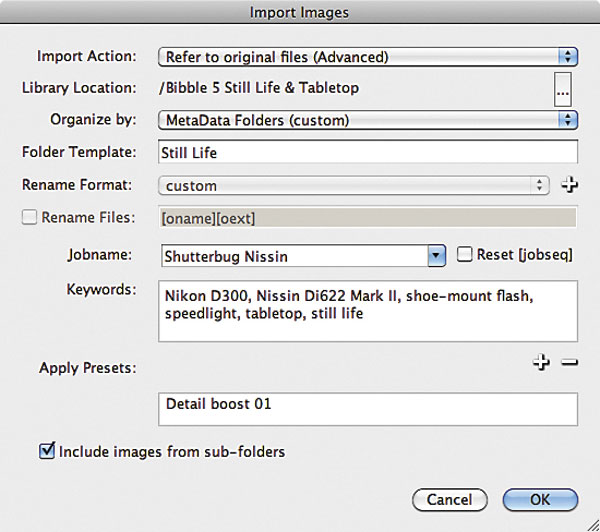This screenshot has width=600, height=532.
Task: Select the Detail boost 01 preset entry
Action: (218, 404)
